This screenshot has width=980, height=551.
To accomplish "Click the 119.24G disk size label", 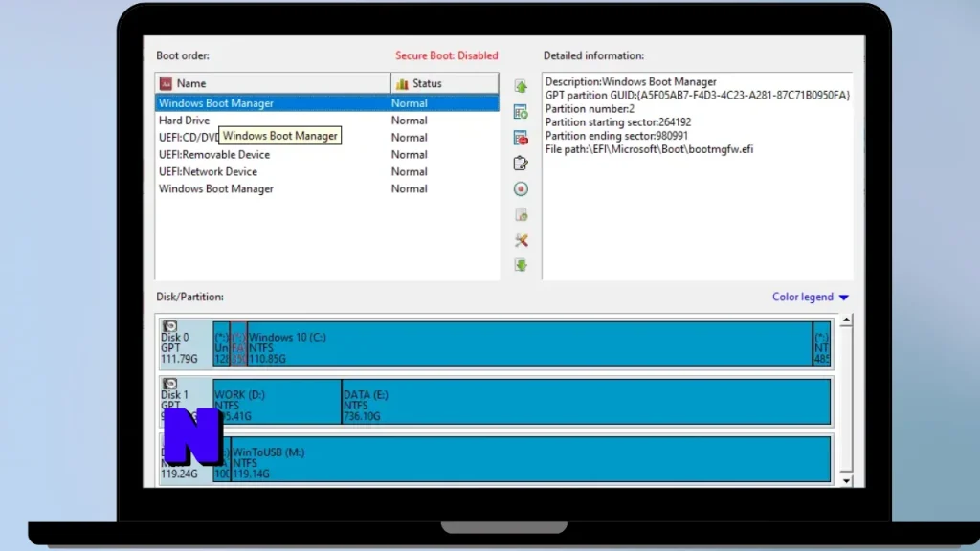I will pyautogui.click(x=179, y=474).
